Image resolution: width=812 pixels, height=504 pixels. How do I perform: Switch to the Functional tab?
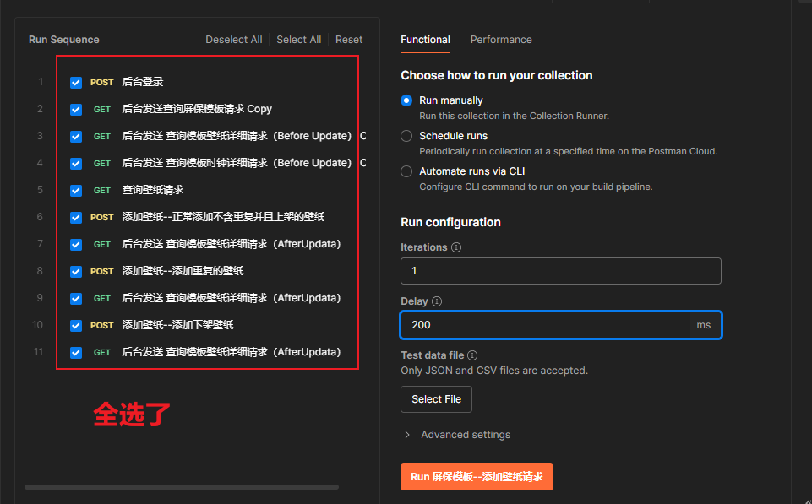(x=425, y=40)
